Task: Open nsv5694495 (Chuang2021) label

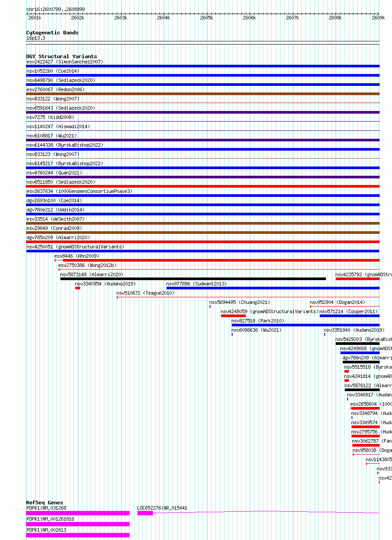Action: (x=240, y=302)
